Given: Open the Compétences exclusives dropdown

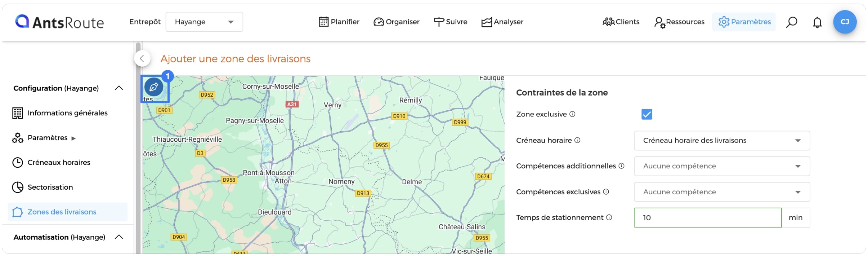Looking at the screenshot, I should coord(722,192).
